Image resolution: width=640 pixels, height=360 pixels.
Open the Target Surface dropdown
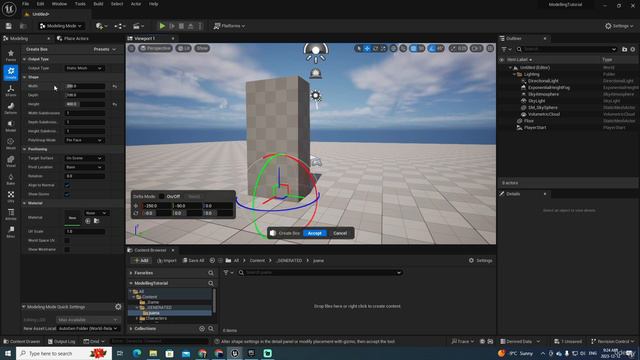(84, 158)
